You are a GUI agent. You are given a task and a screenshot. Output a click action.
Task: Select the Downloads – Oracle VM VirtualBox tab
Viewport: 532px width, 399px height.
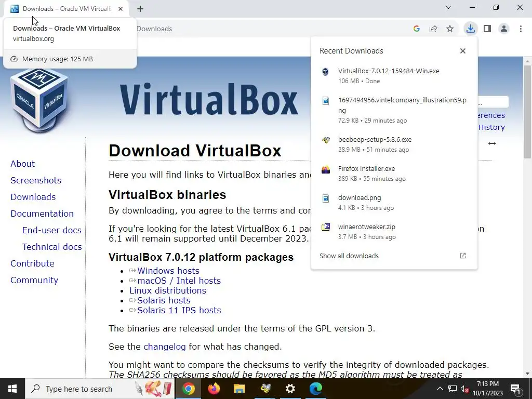pyautogui.click(x=66, y=9)
